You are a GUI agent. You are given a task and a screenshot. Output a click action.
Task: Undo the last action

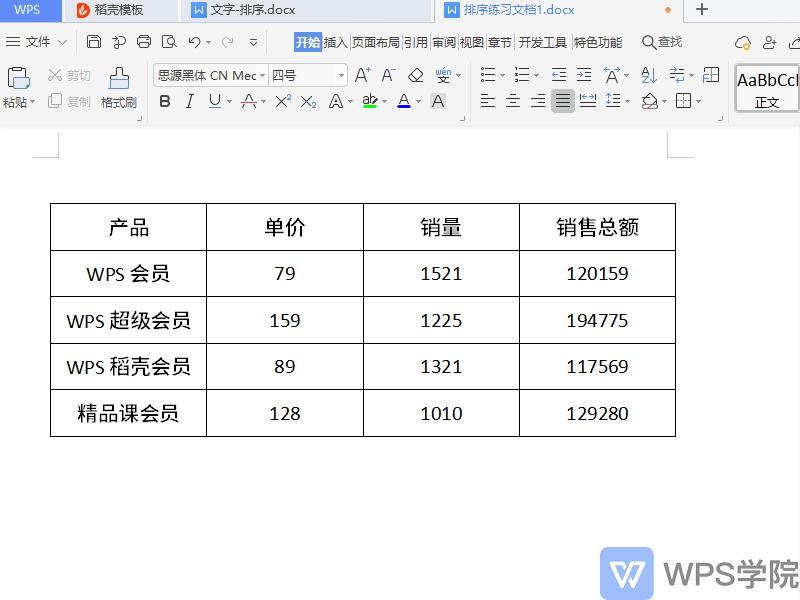pyautogui.click(x=194, y=42)
